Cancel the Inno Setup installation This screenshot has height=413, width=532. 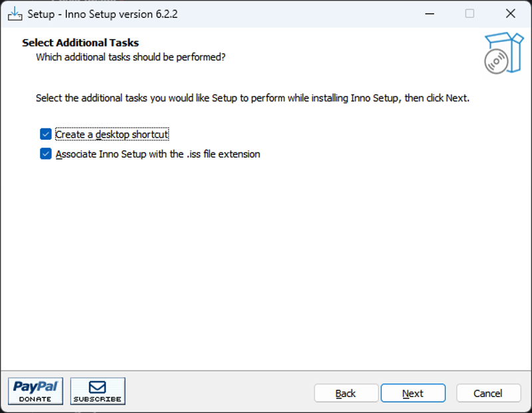click(x=488, y=393)
